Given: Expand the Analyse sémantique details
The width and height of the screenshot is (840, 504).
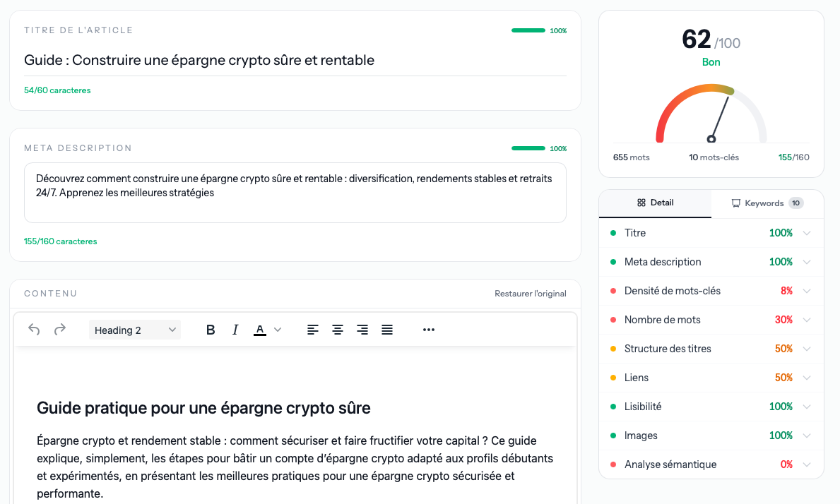Looking at the screenshot, I should coord(808,464).
